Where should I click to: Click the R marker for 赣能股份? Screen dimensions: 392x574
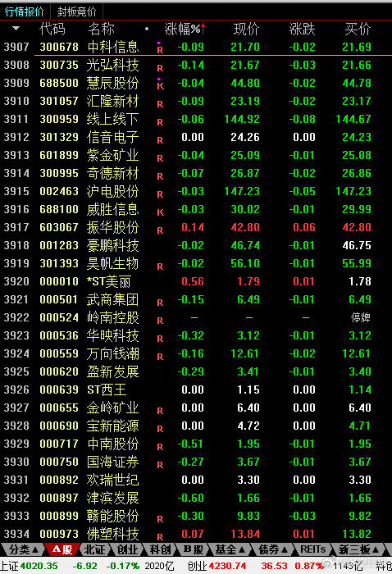160,519
